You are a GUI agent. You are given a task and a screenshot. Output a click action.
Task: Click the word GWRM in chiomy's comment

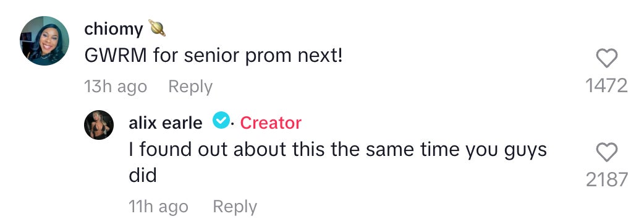(116, 56)
